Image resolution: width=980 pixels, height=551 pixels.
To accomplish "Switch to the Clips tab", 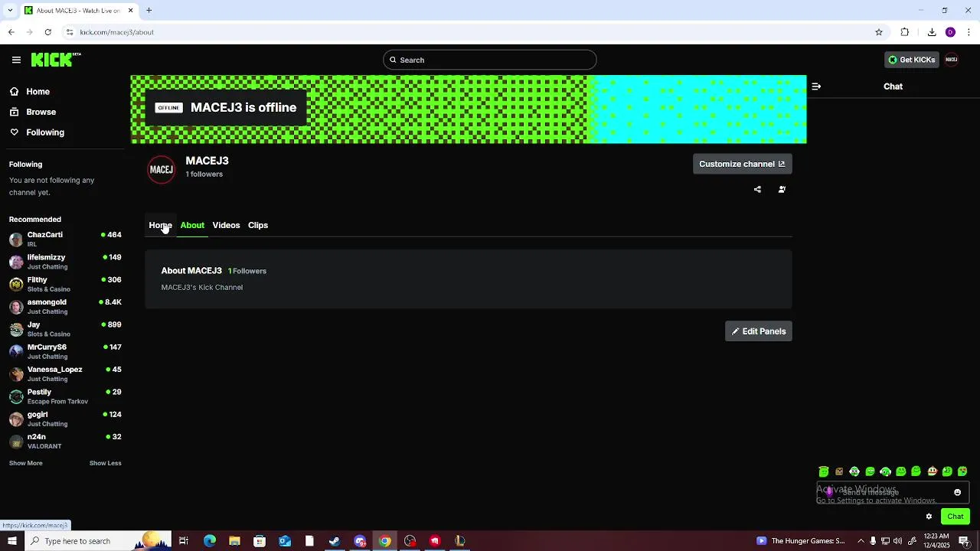I will [258, 225].
